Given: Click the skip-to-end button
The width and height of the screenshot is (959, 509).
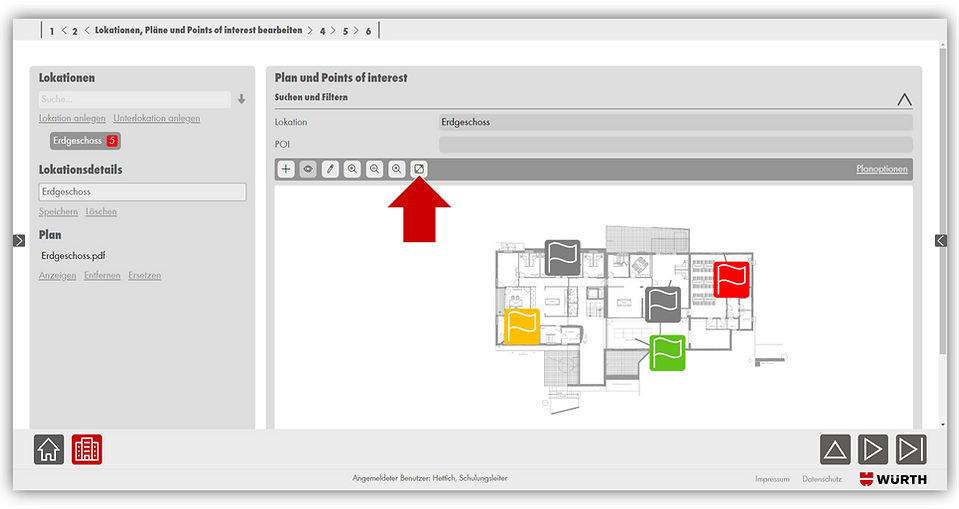Looking at the screenshot, I should tap(911, 450).
